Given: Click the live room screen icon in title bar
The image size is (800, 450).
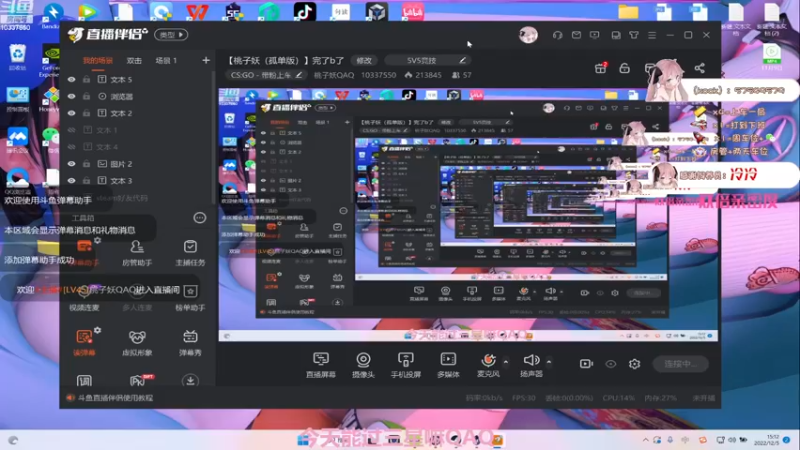Looking at the screenshot, I should coord(594,35).
